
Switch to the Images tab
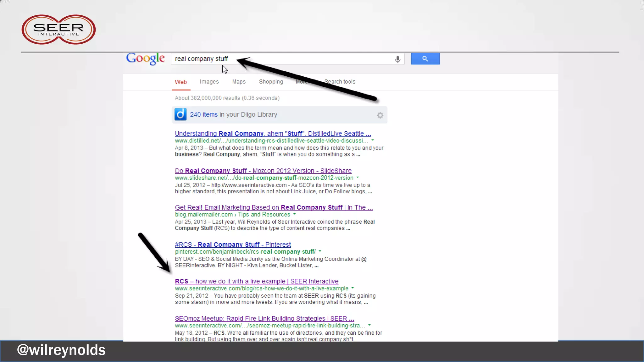(209, 82)
